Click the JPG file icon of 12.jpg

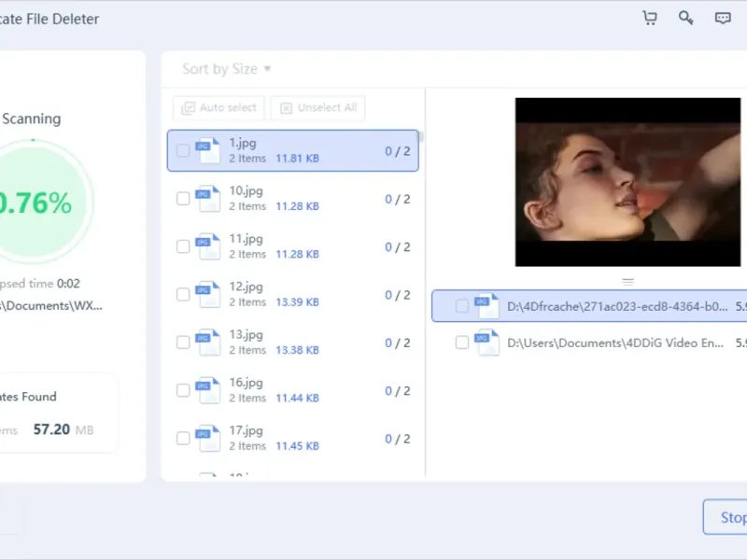[x=208, y=294]
